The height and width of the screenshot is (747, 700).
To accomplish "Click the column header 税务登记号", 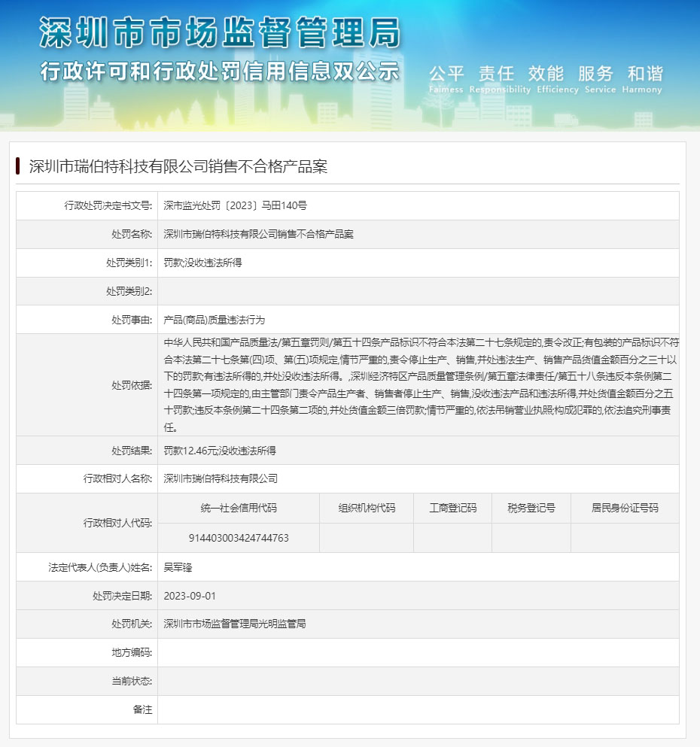I will 531,508.
